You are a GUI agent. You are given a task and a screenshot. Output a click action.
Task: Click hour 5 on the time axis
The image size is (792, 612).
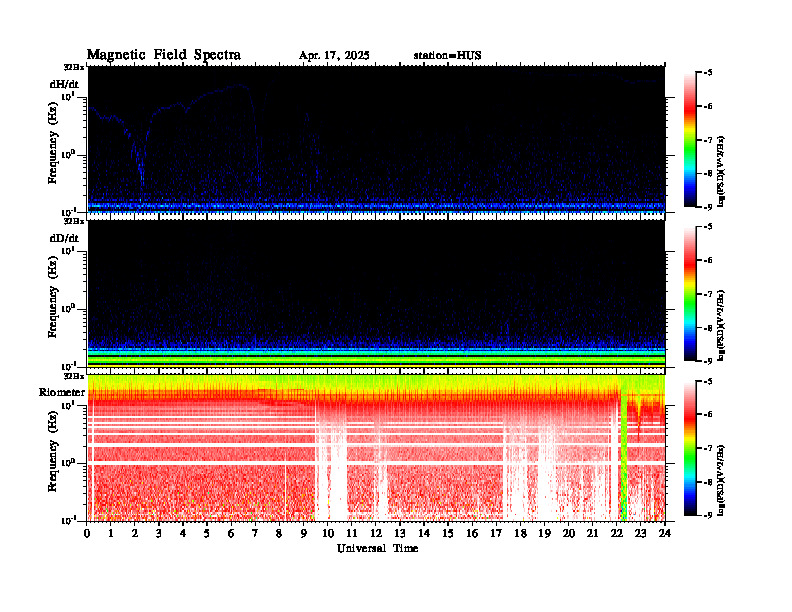207,533
